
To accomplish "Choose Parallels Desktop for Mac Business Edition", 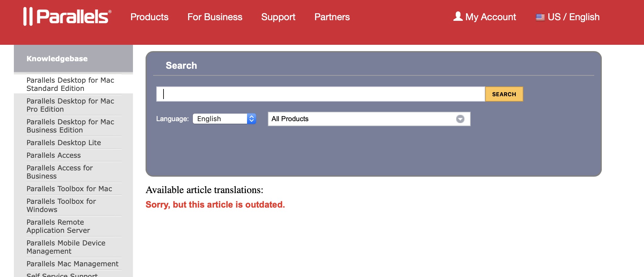I will [x=70, y=126].
